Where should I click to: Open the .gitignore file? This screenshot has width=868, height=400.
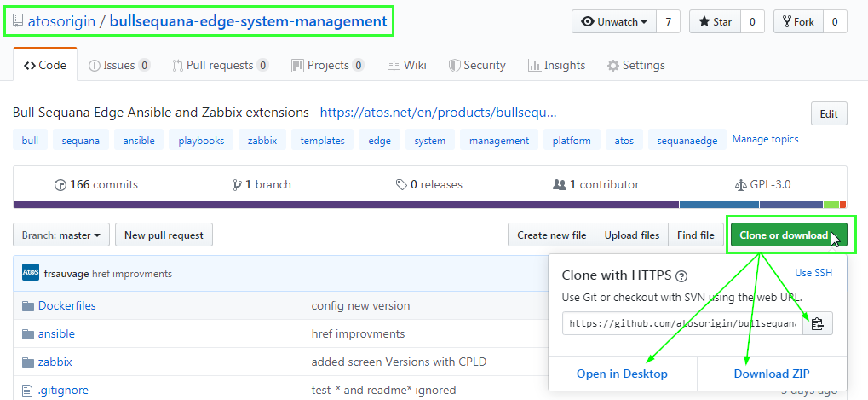(63, 390)
